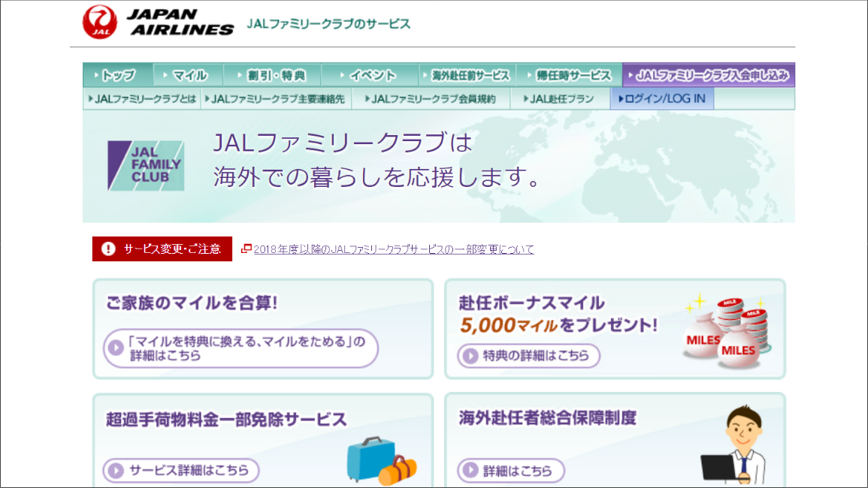Click the 超過手荷物料金一部免除サービス heading
The image size is (868, 488).
coord(226,420)
